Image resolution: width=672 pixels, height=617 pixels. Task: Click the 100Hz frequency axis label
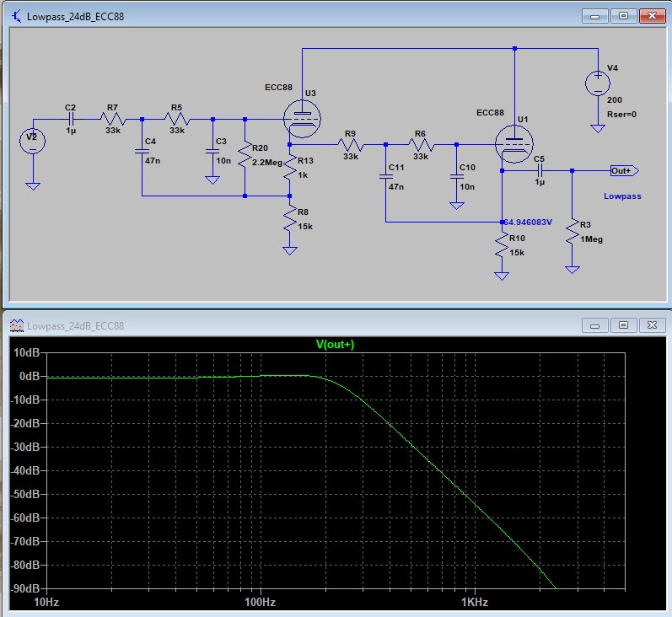[x=260, y=602]
